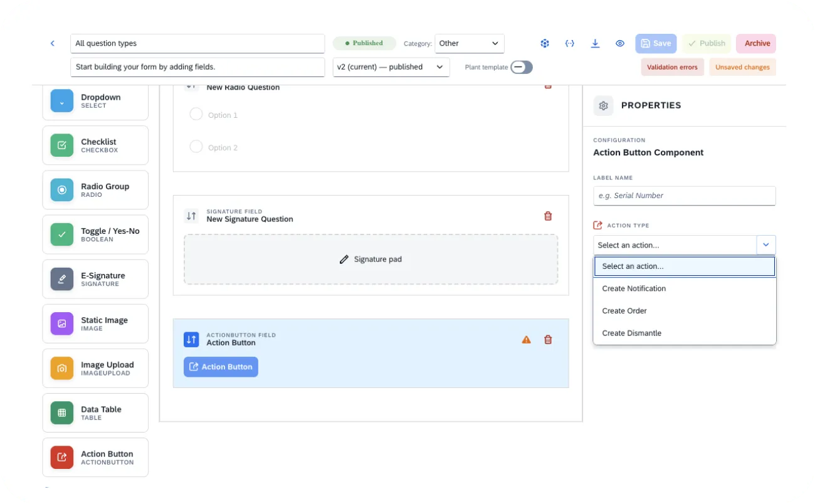The image size is (815, 504).
Task: Reorder handle of New Radio Question
Action: pos(191,87)
